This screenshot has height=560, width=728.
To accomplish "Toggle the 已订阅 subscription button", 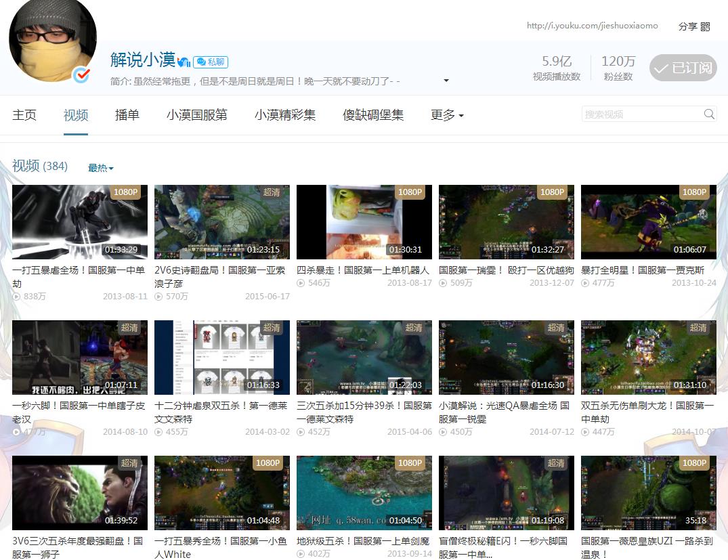I will (683, 68).
